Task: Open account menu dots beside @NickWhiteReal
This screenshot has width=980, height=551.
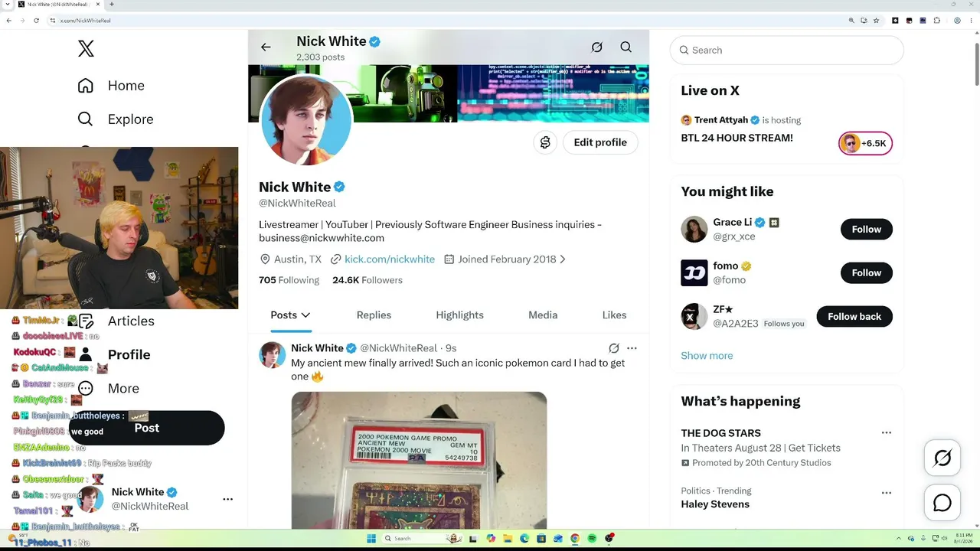Action: [x=227, y=499]
